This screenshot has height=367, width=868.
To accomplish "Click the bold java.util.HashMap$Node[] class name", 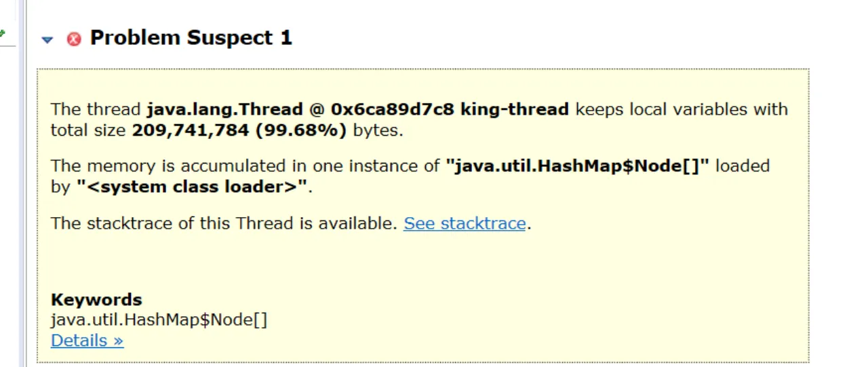I will pyautogui.click(x=577, y=166).
